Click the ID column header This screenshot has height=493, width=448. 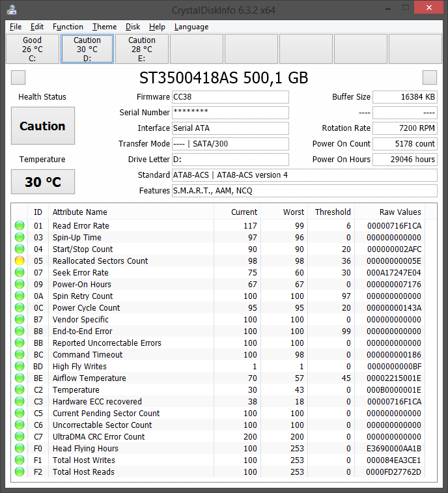click(x=38, y=212)
